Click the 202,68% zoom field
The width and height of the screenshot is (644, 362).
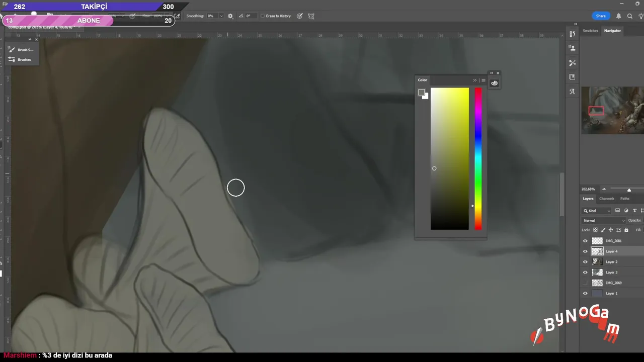click(588, 189)
